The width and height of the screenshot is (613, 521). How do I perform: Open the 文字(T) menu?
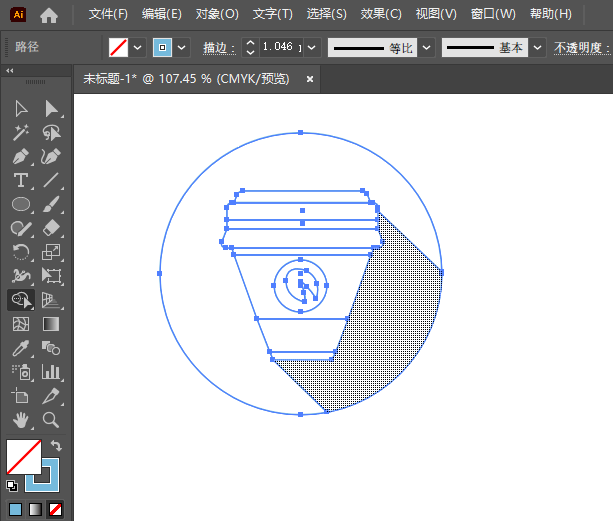pos(272,14)
